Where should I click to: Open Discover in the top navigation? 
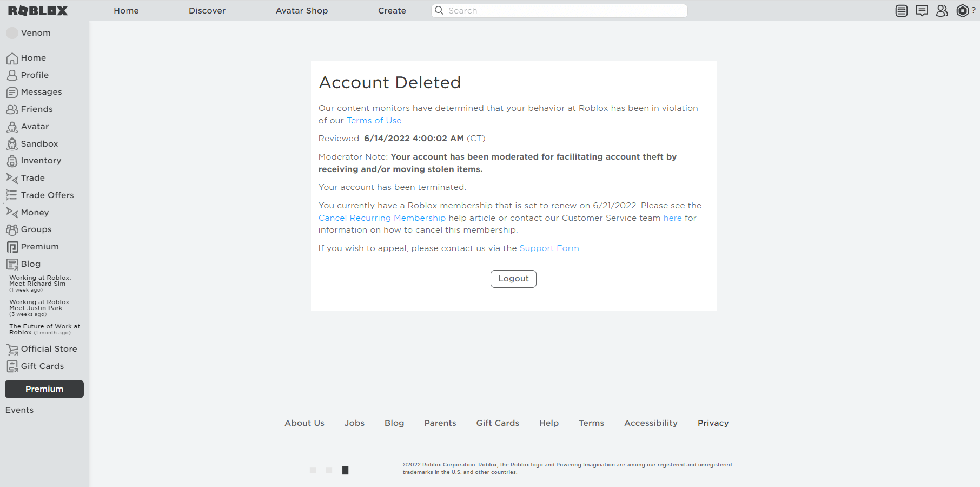click(207, 11)
